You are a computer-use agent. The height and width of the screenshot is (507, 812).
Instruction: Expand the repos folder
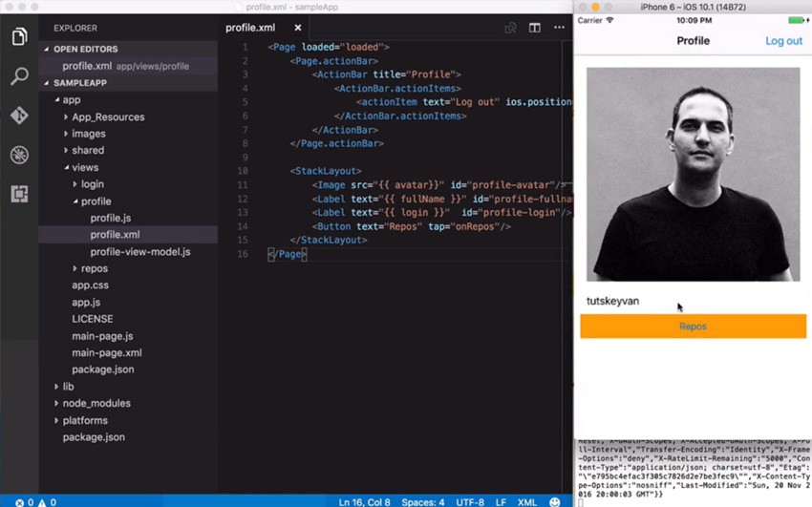pyautogui.click(x=75, y=268)
